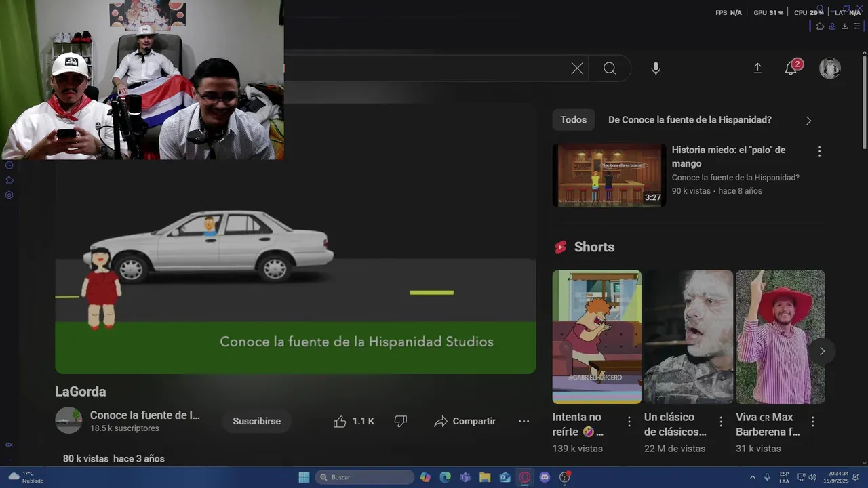The image size is (868, 488).
Task: Open the Viva CR Max Barberena short title
Action: (x=768, y=424)
